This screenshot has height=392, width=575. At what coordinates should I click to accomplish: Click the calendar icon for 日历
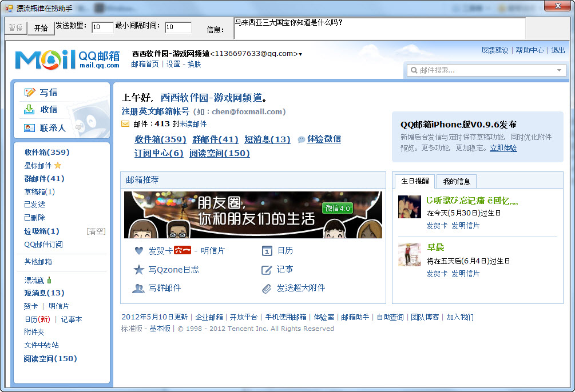tap(267, 251)
